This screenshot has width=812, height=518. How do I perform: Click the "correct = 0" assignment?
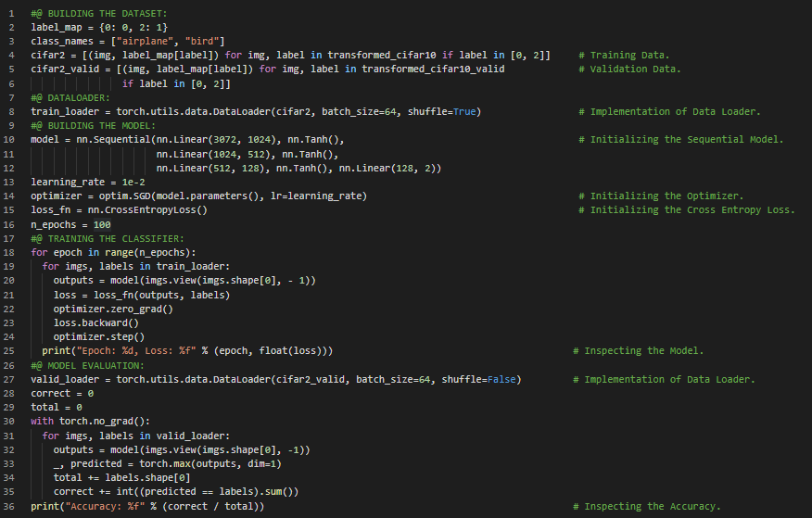62,393
